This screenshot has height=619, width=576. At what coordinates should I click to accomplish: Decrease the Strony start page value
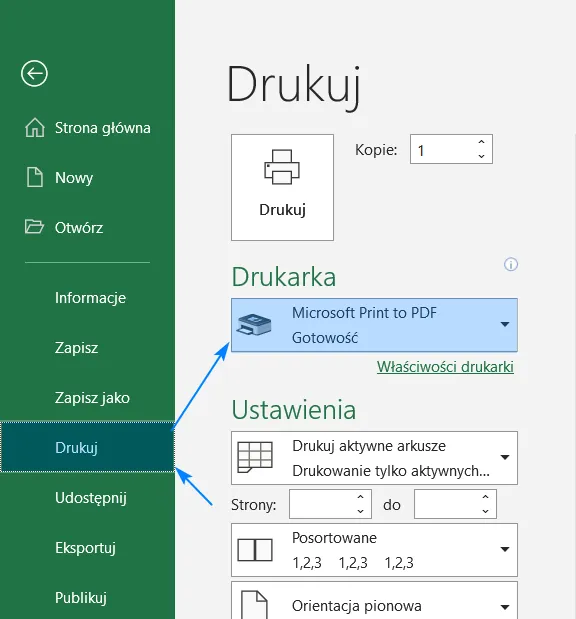(x=360, y=511)
